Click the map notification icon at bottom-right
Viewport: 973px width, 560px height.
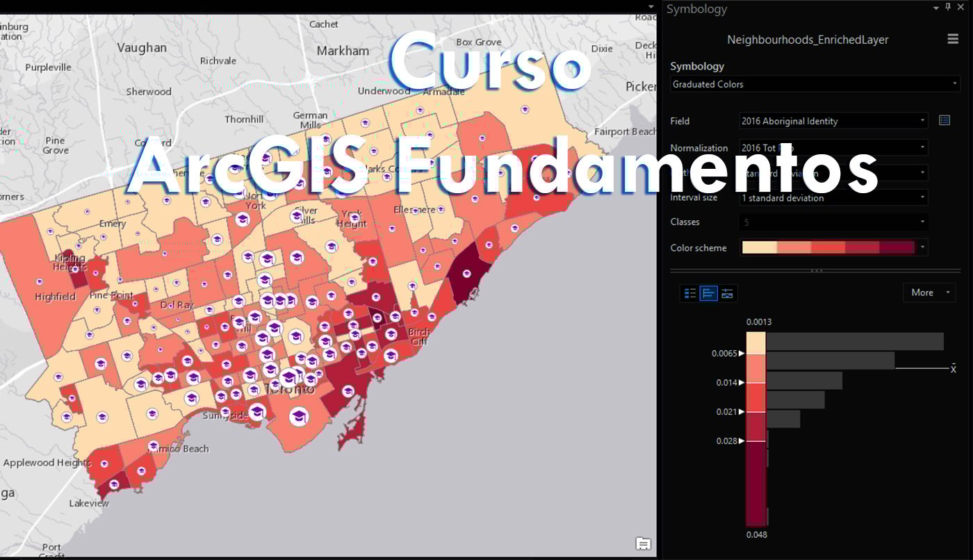coord(643,543)
